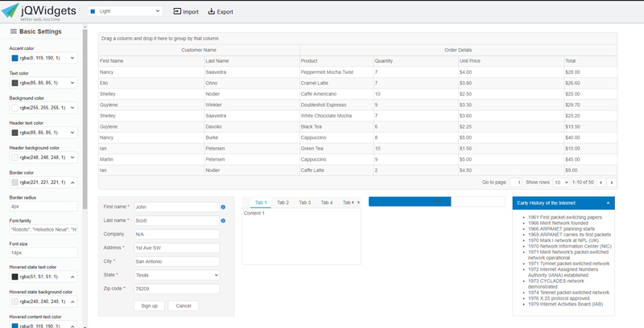Screen dimensions: 644x328
Task: Select Tab 4
Action: click(x=326, y=203)
